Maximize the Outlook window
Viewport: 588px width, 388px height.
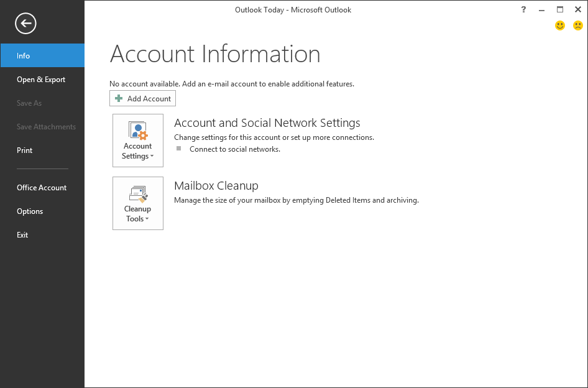[x=560, y=9]
